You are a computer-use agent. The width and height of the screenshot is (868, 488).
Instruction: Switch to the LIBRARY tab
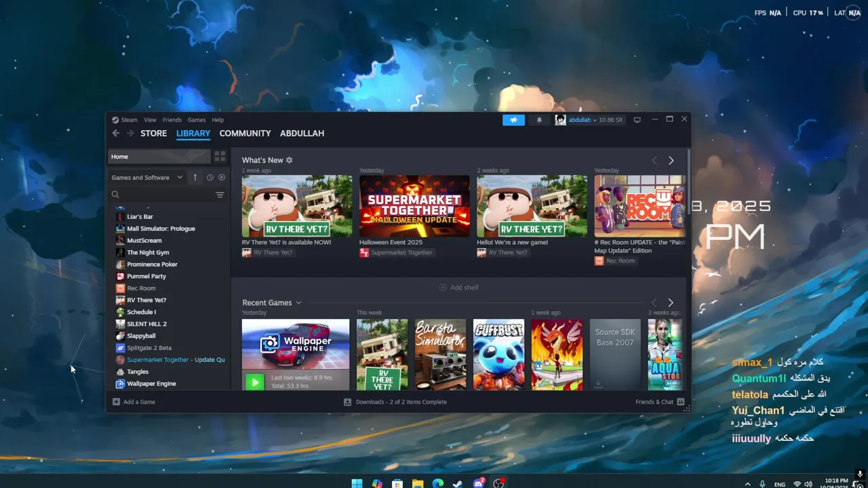tap(193, 134)
